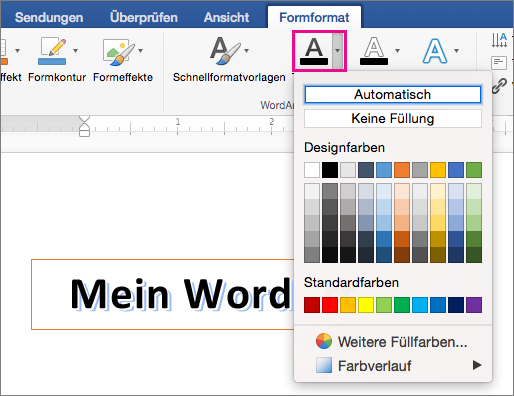Open the text fill dropdown arrow
This screenshot has height=396, width=514.
click(338, 51)
